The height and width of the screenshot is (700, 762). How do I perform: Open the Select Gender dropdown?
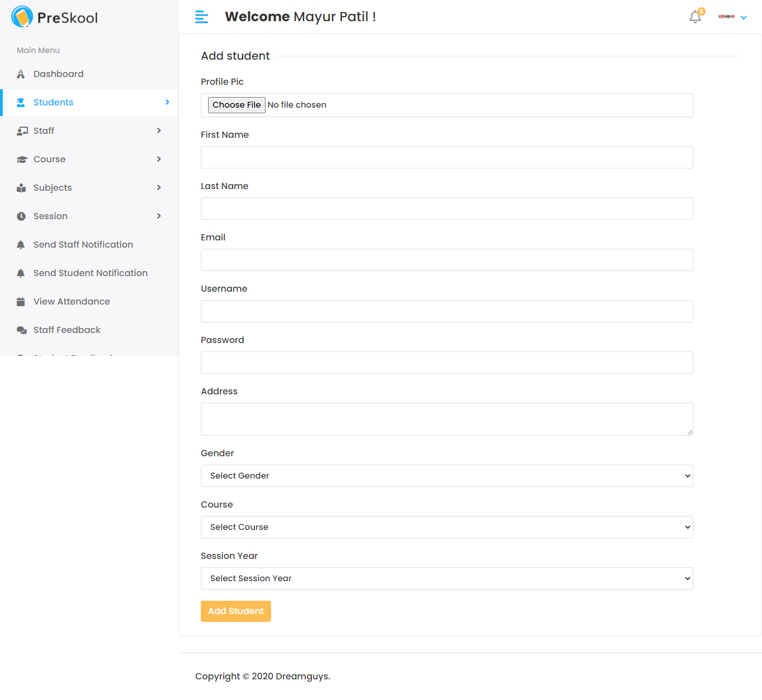[x=447, y=476]
